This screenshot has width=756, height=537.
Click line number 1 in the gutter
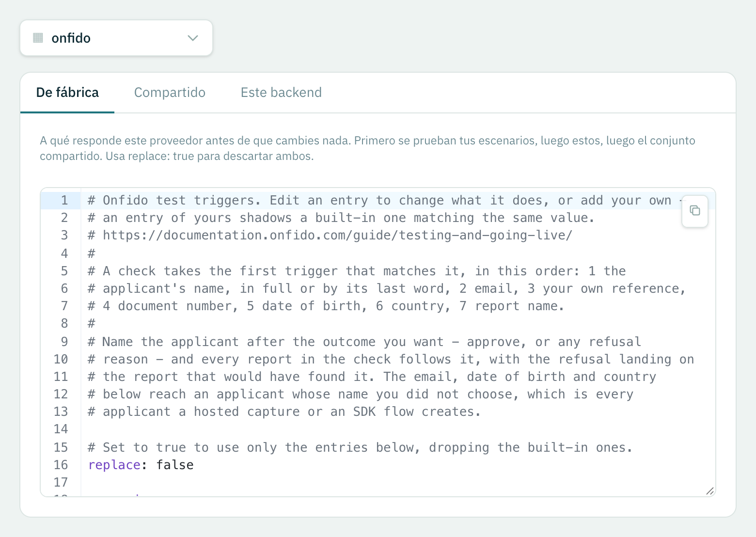coord(64,201)
